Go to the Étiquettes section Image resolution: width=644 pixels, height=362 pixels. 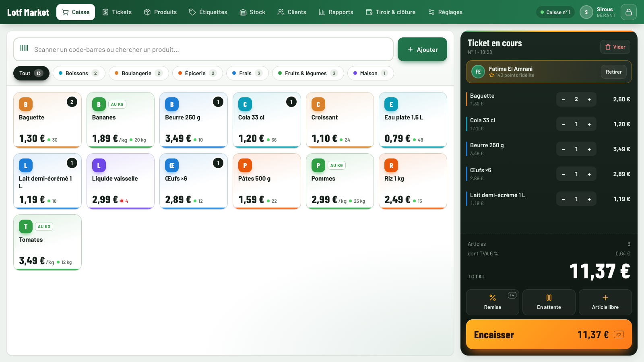pyautogui.click(x=208, y=12)
